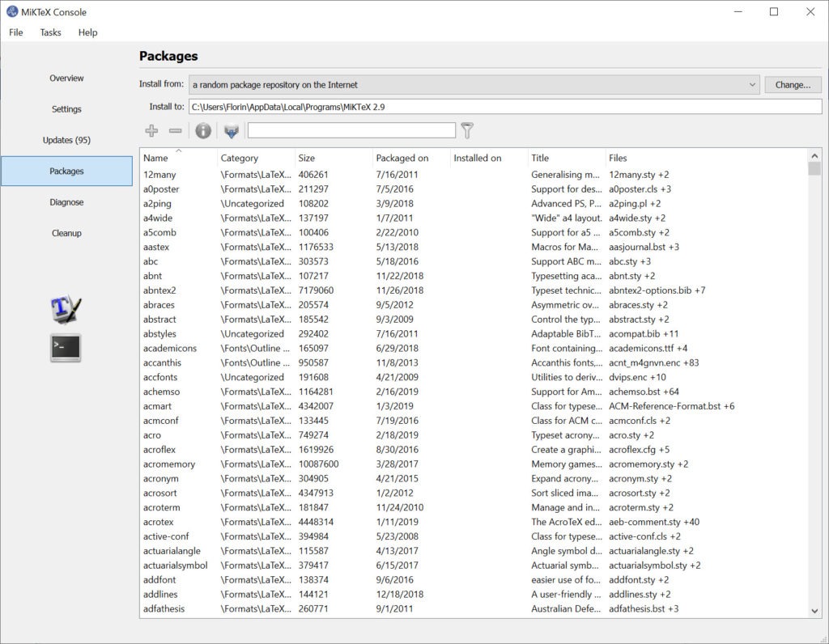This screenshot has height=644, width=829.
Task: Select the 12many package row
Action: [x=474, y=174]
